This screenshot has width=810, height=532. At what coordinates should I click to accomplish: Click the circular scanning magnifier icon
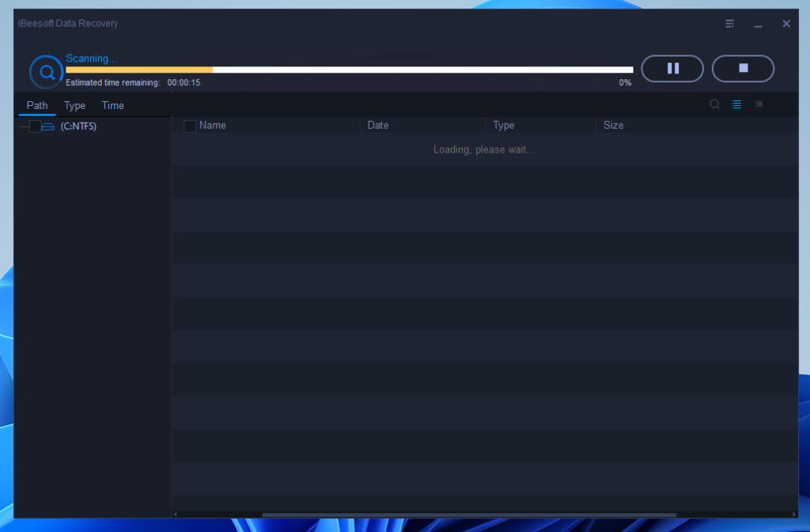[x=46, y=73]
